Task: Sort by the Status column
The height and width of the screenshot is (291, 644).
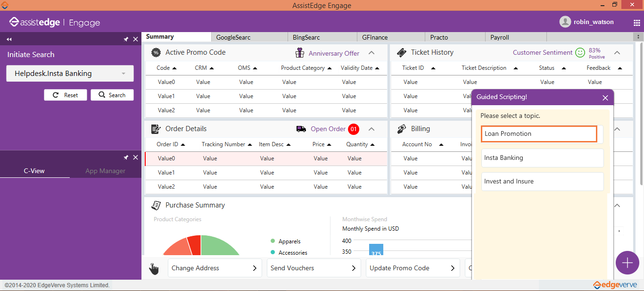Action: pyautogui.click(x=553, y=68)
